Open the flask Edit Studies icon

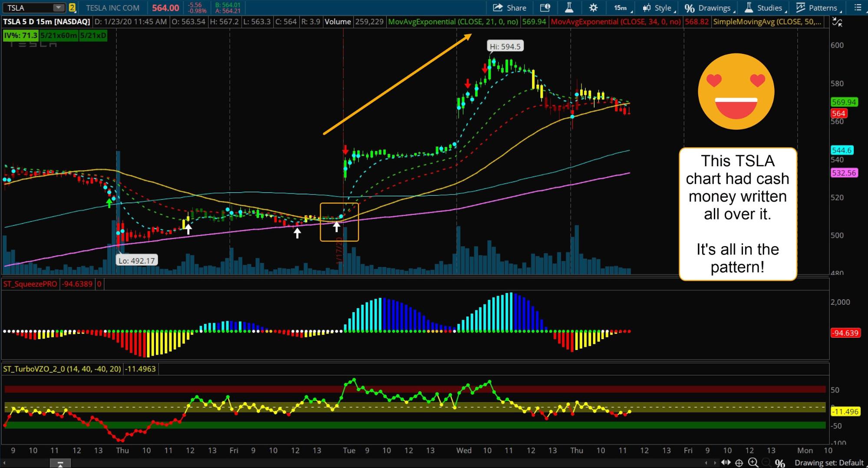tap(569, 8)
